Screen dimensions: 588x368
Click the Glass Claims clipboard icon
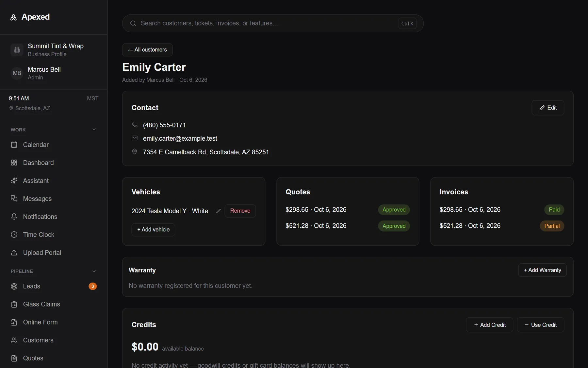point(14,304)
